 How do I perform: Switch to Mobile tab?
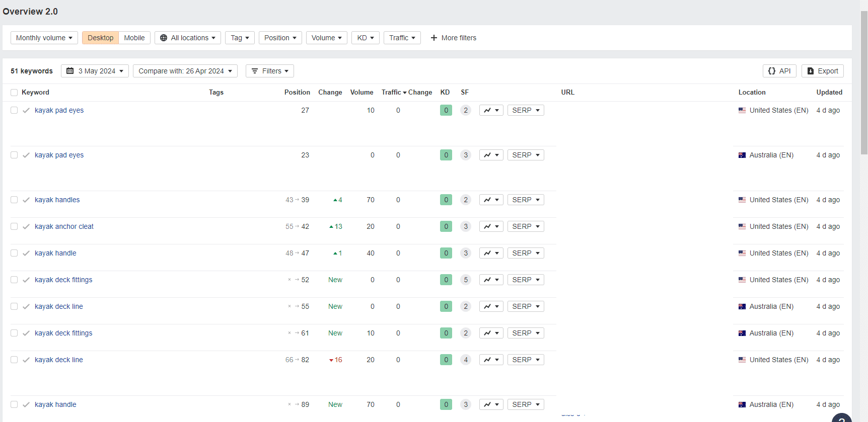[x=134, y=38]
